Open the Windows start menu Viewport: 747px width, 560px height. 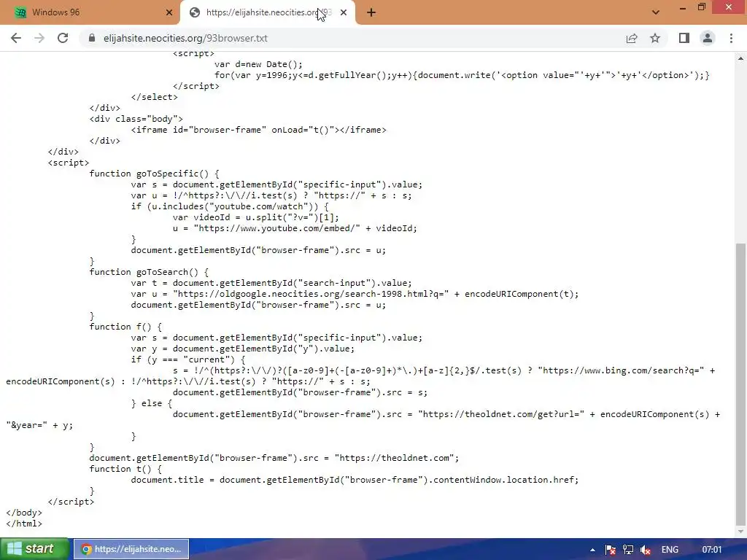[34, 548]
